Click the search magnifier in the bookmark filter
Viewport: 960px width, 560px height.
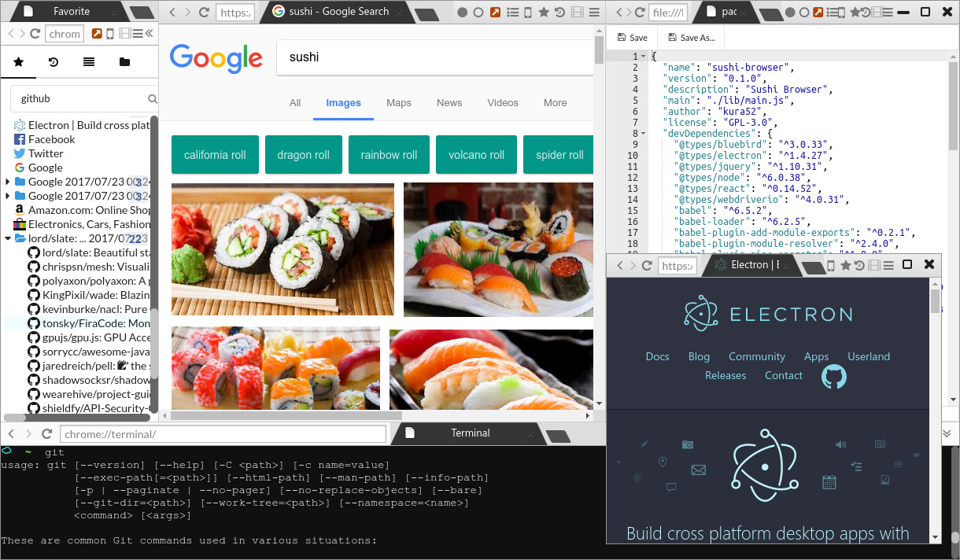point(153,99)
